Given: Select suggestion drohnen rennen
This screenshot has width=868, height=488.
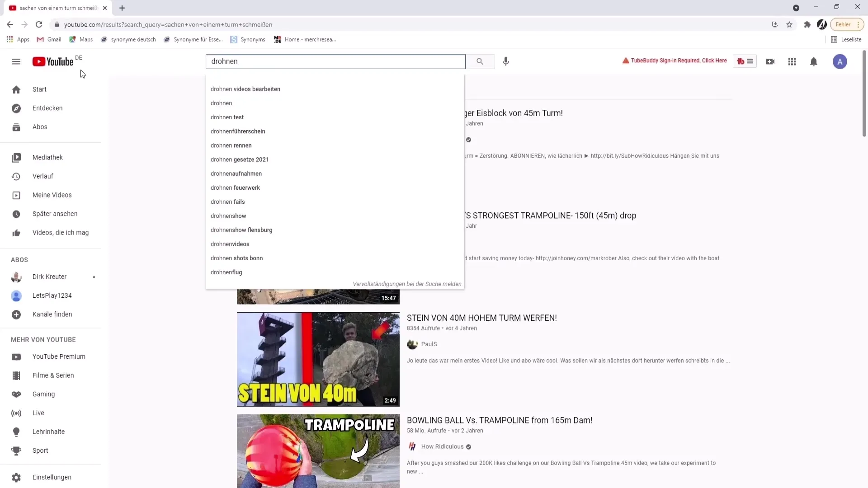Looking at the screenshot, I should tap(335, 145).
